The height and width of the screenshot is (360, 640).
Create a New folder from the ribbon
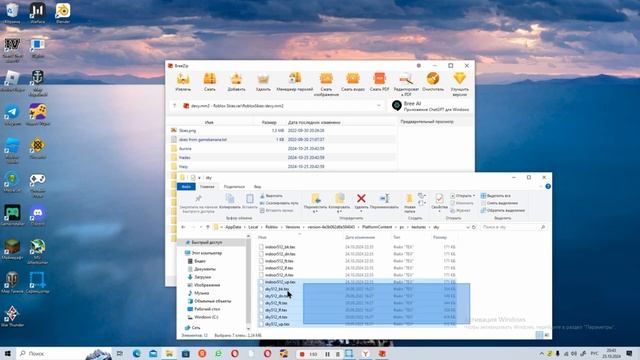click(409, 203)
